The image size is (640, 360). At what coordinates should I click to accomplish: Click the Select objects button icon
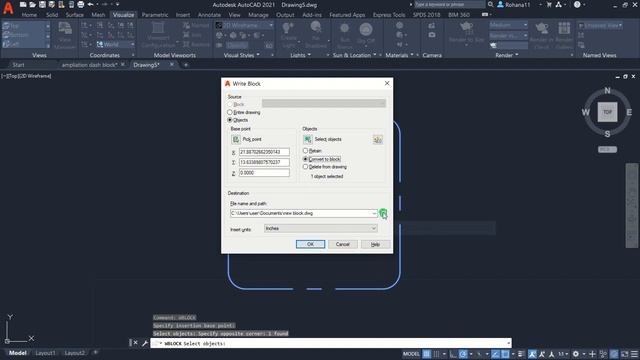tap(308, 139)
